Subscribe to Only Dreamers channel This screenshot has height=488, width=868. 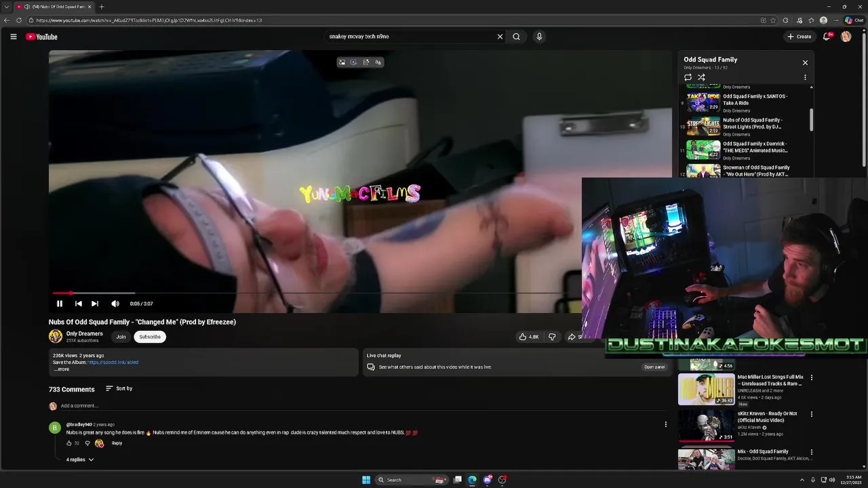pyautogui.click(x=150, y=337)
